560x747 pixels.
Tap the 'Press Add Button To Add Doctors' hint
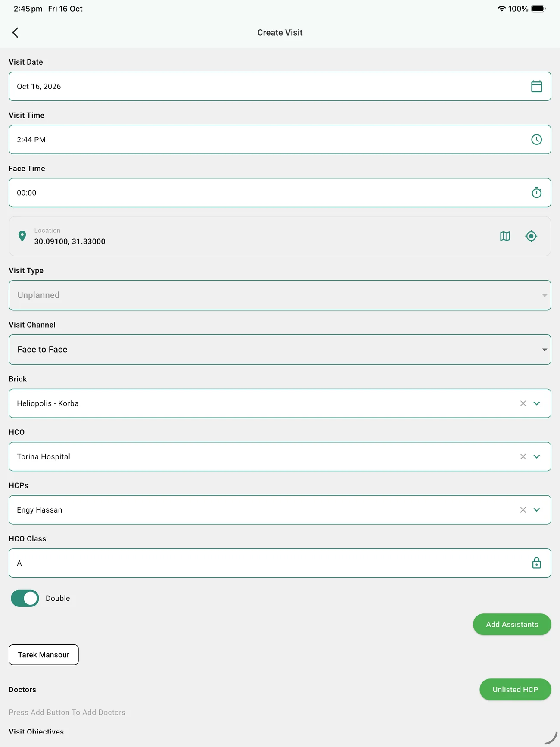coord(67,713)
